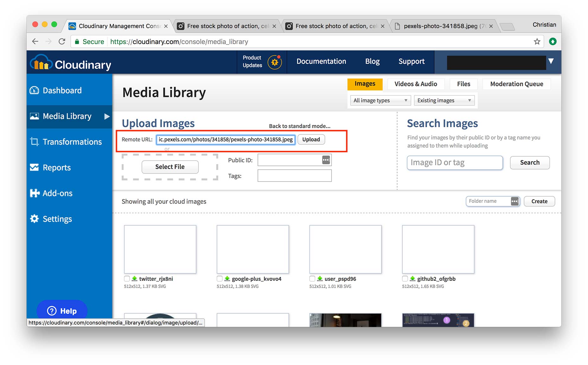Tick the twitter_rjx8ni image checkbox
Viewport: 588px width, 365px height.
click(x=127, y=279)
